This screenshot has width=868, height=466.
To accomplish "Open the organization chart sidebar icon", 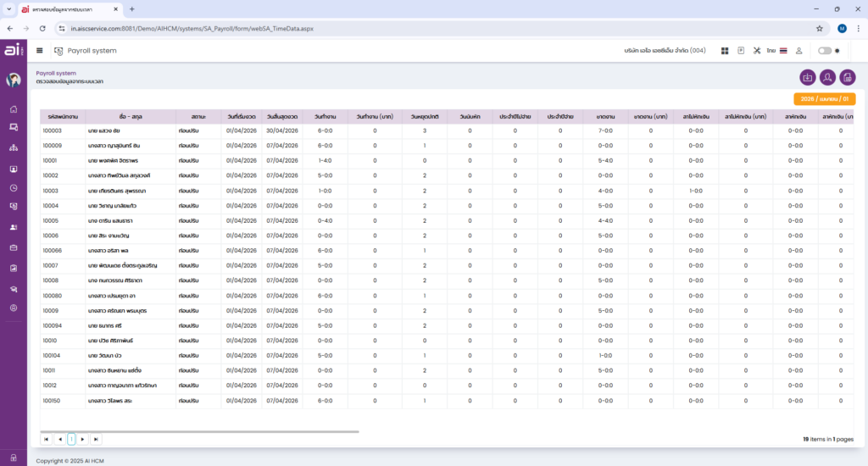I will click(14, 147).
